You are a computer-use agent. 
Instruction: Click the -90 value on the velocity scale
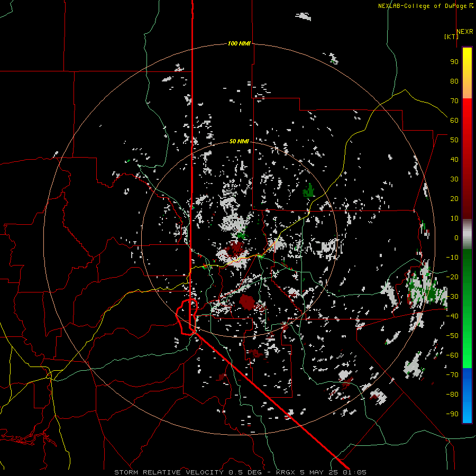coord(452,414)
